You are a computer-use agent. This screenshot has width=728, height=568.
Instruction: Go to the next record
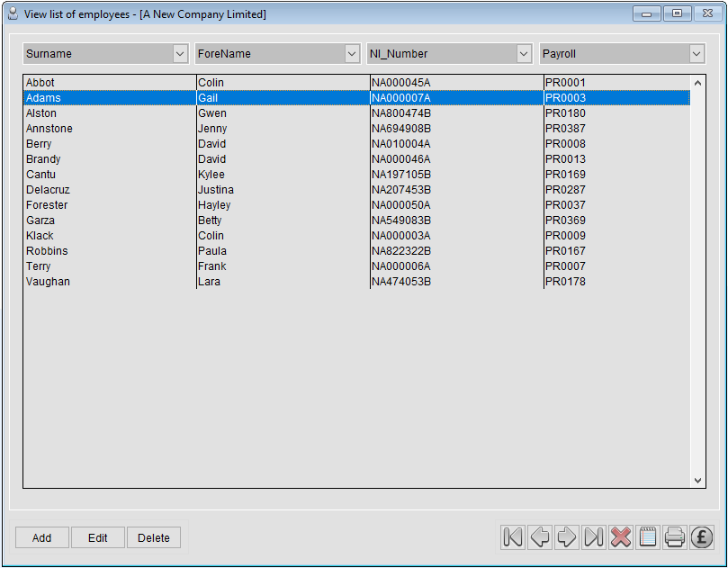(566, 537)
